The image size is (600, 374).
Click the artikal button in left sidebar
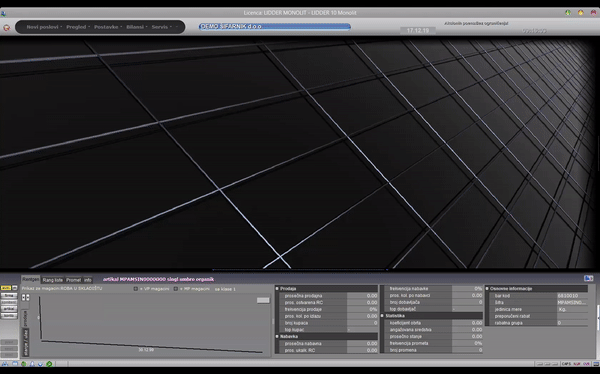coord(9,309)
